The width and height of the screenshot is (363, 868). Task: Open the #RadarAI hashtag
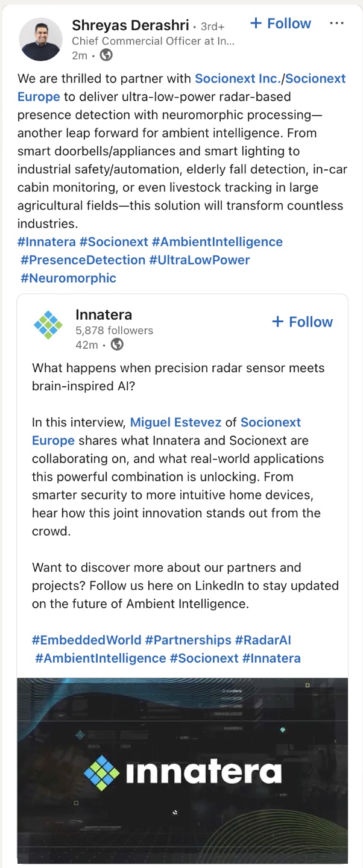click(x=263, y=640)
